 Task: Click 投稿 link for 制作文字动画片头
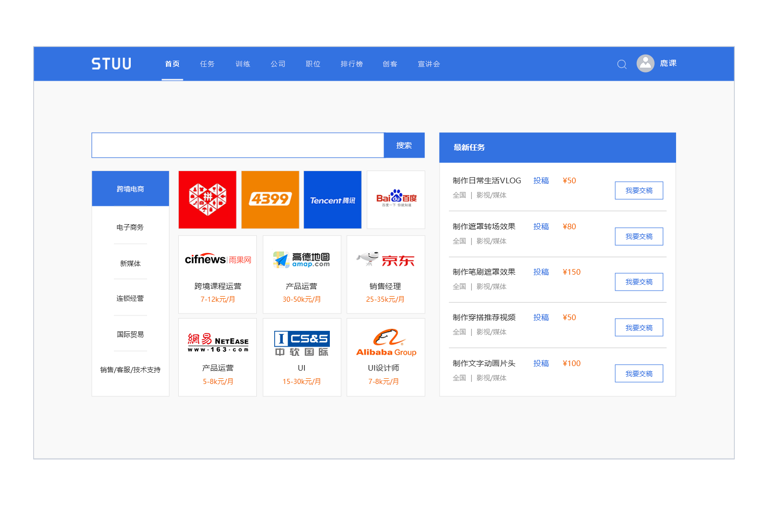pyautogui.click(x=541, y=364)
